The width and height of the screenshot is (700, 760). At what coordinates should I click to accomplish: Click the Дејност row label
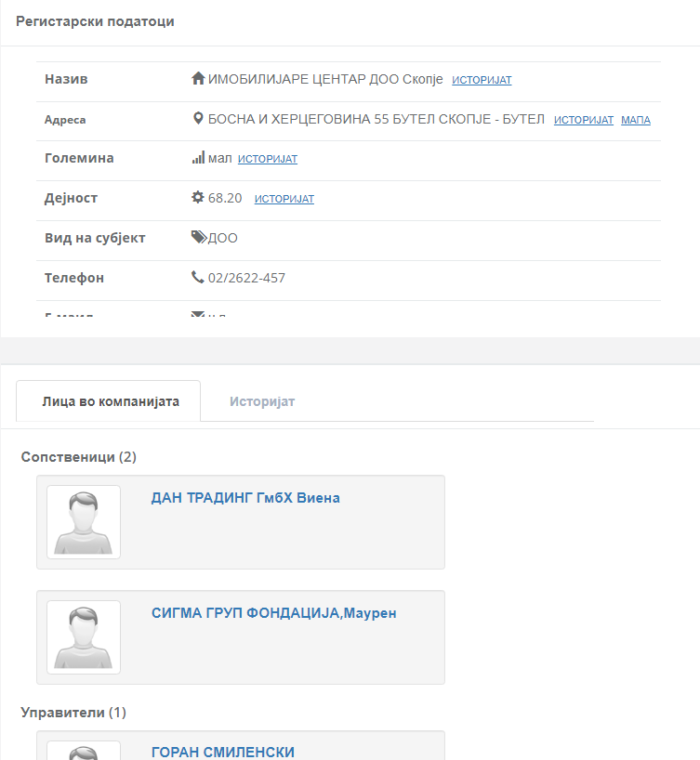[x=72, y=198]
